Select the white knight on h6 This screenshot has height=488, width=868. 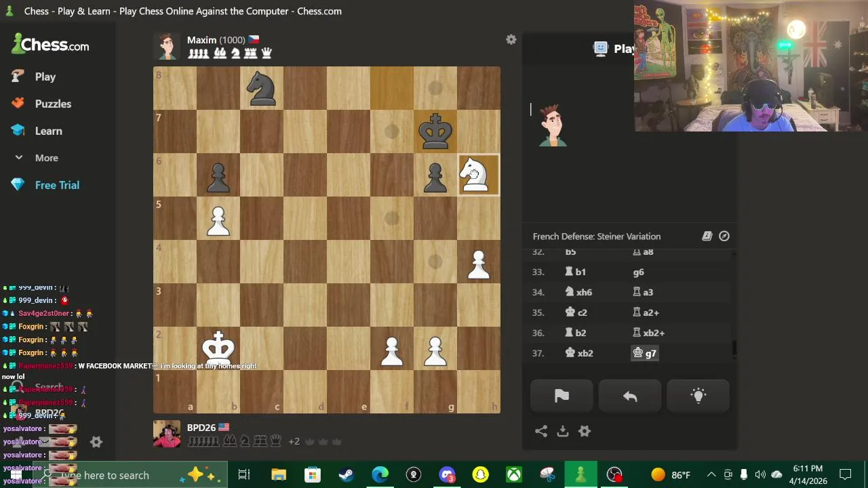(478, 175)
